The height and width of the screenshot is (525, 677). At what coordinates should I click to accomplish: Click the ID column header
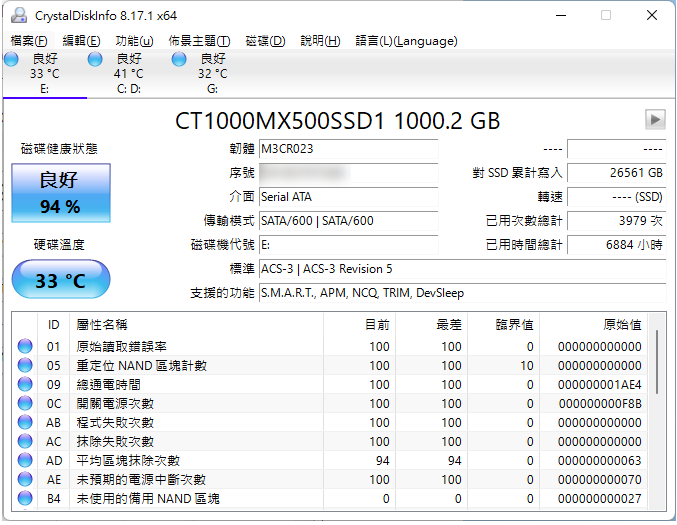[x=54, y=325]
